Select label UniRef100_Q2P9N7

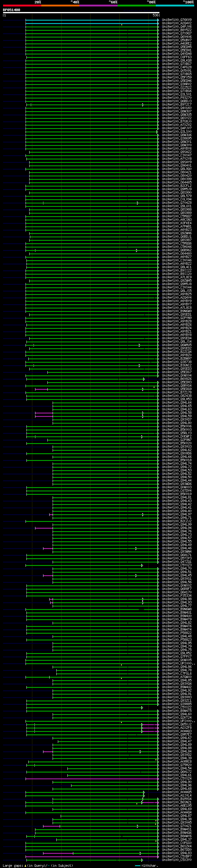177,440
